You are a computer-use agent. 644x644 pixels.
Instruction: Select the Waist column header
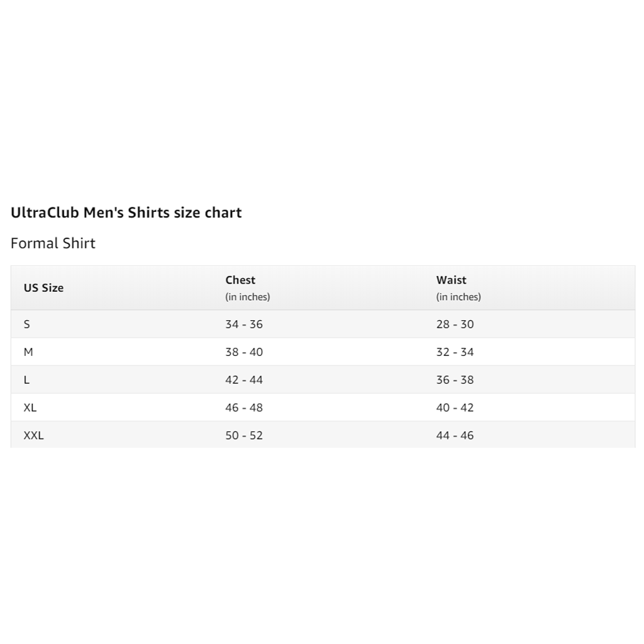click(451, 280)
